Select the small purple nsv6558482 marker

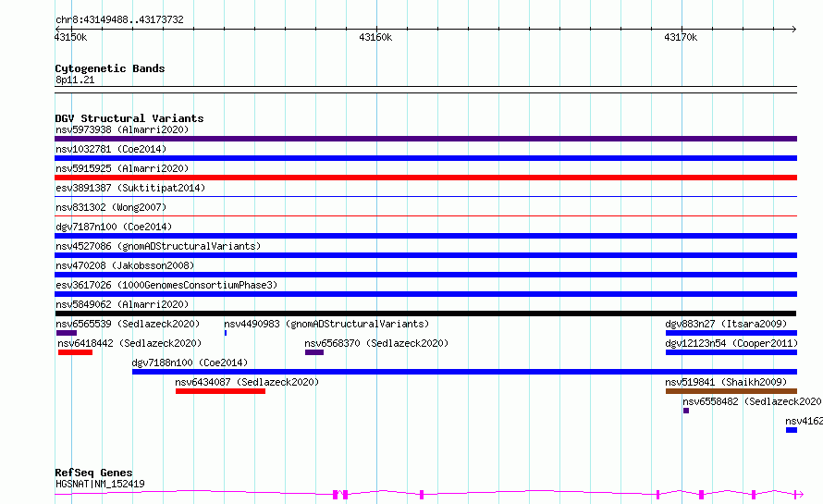[x=686, y=411]
